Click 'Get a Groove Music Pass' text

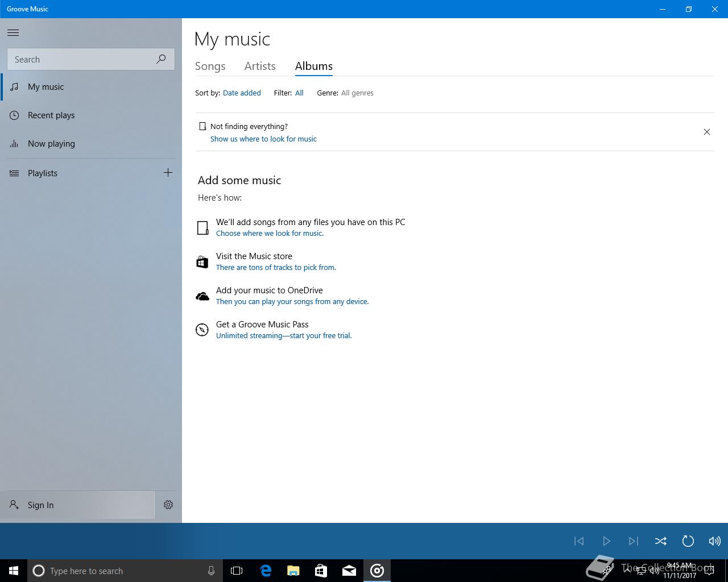262,325
